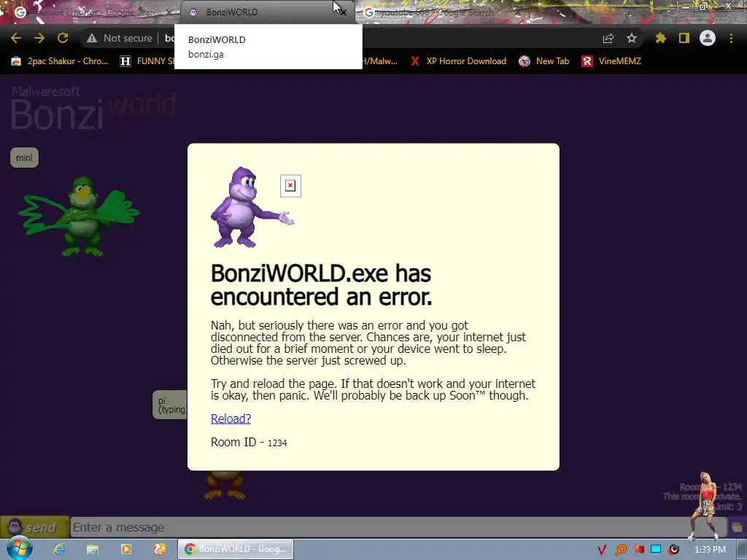Viewport: 747px width, 560px height.
Task: Switch to the youtube 666 Google Search tab
Action: tap(443, 12)
